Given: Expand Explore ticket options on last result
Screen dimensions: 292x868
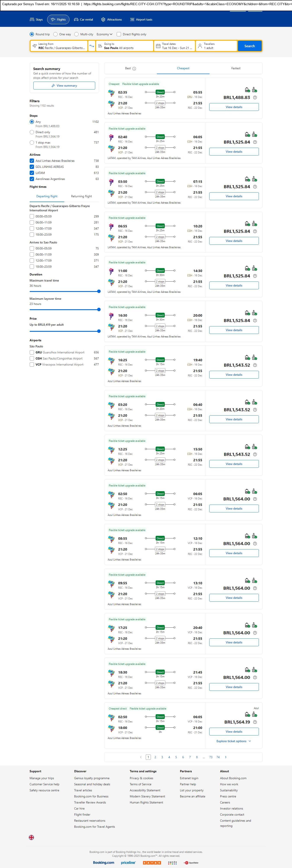Looking at the screenshot, I should (x=234, y=741).
